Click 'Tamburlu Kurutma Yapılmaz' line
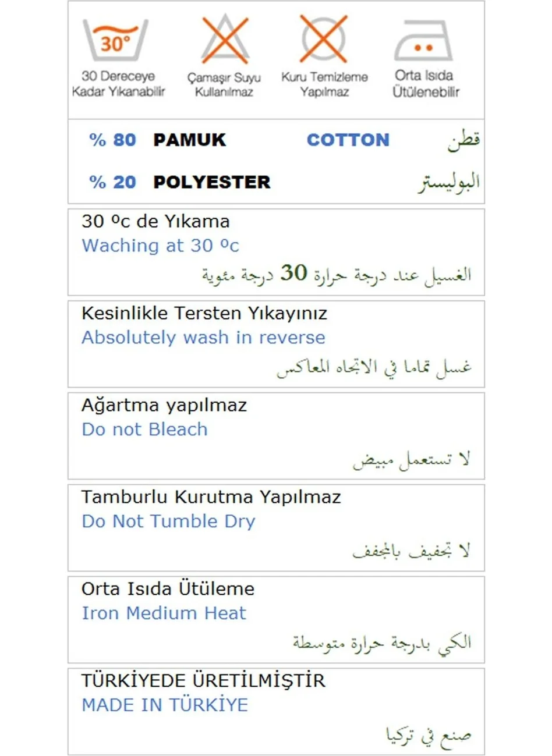This screenshot has width=552, height=756. pos(211,497)
